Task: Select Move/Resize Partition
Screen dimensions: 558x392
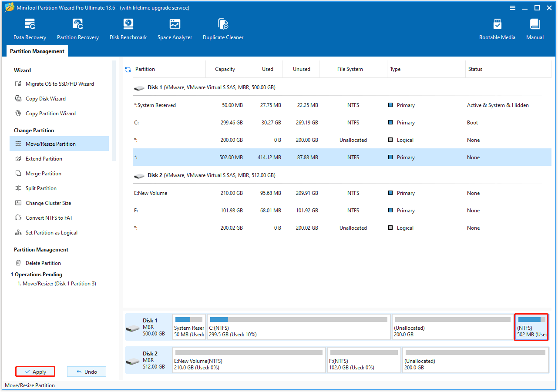Action: pyautogui.click(x=59, y=144)
